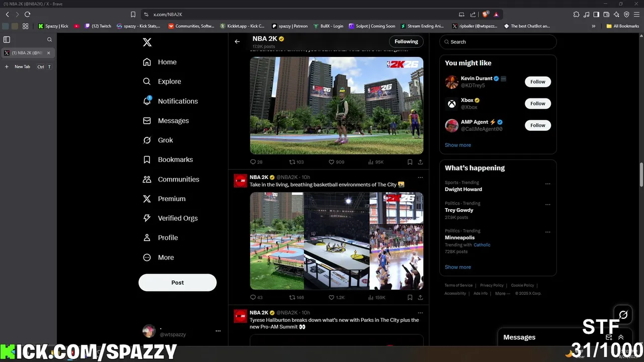Click the Grok floating button
This screenshot has height=362, width=644.
(623, 315)
